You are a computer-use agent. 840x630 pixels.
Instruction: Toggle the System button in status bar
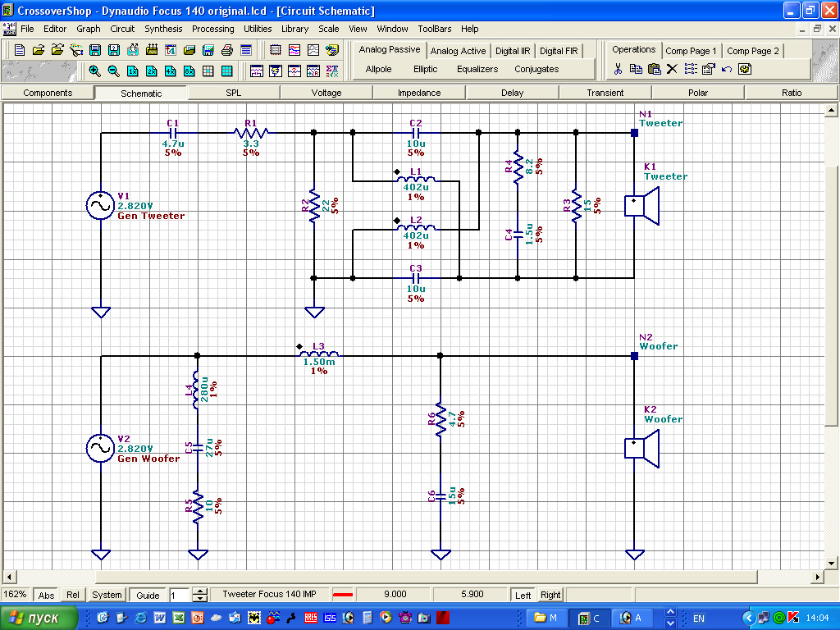(107, 596)
